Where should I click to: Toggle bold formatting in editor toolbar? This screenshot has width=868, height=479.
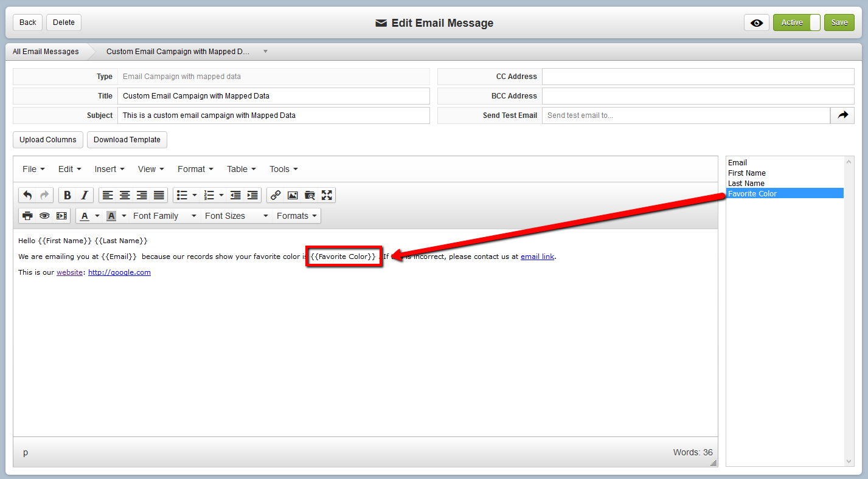tap(68, 195)
